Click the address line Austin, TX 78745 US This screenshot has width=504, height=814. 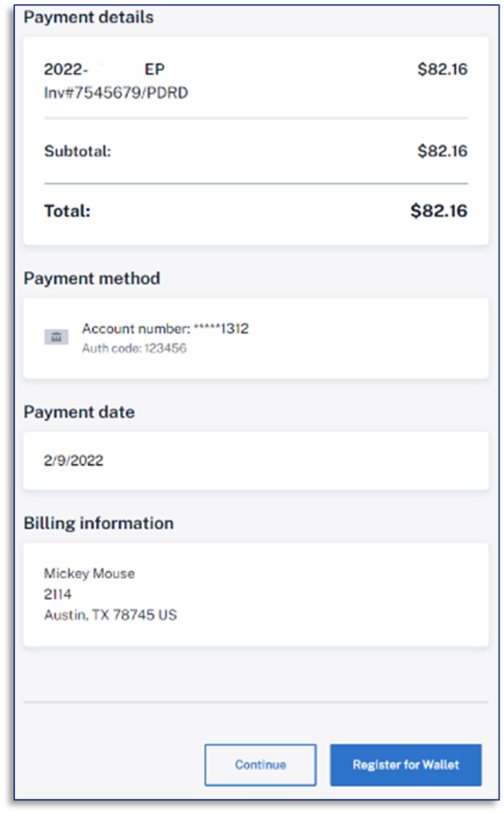click(110, 614)
